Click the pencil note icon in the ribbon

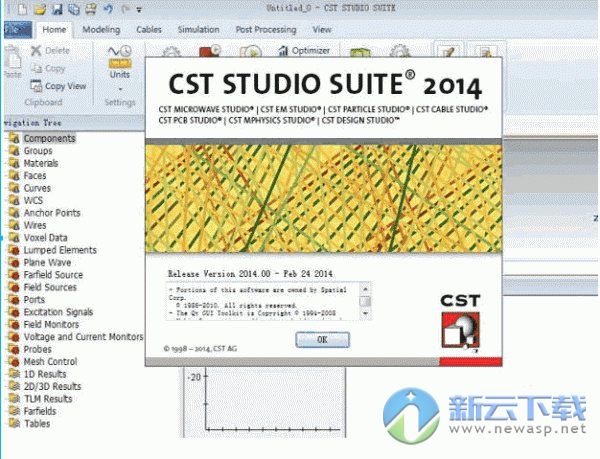(448, 50)
